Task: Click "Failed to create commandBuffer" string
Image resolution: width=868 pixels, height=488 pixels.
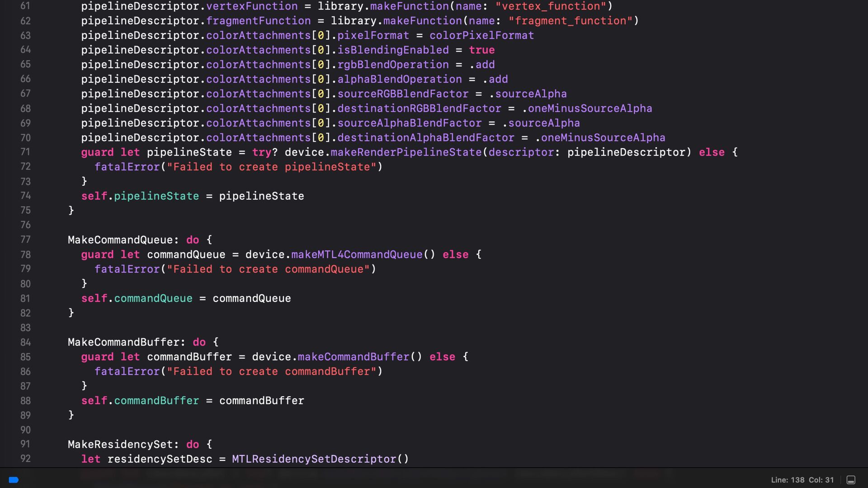Action: [272, 371]
